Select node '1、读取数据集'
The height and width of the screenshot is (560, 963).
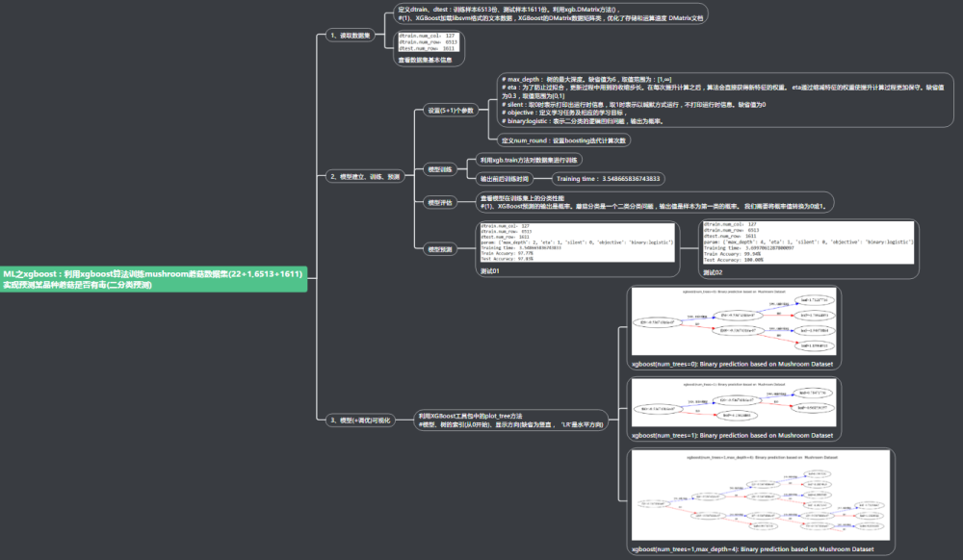coord(351,36)
